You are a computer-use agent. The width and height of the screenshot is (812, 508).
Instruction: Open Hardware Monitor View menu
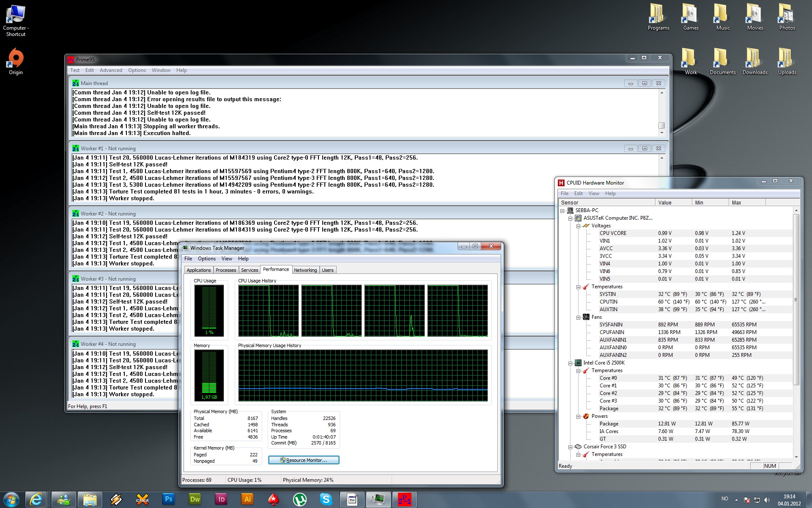point(594,193)
